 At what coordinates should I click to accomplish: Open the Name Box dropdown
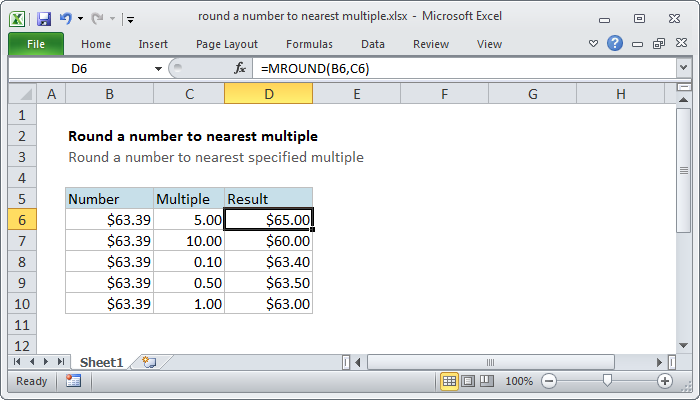pyautogui.click(x=158, y=68)
